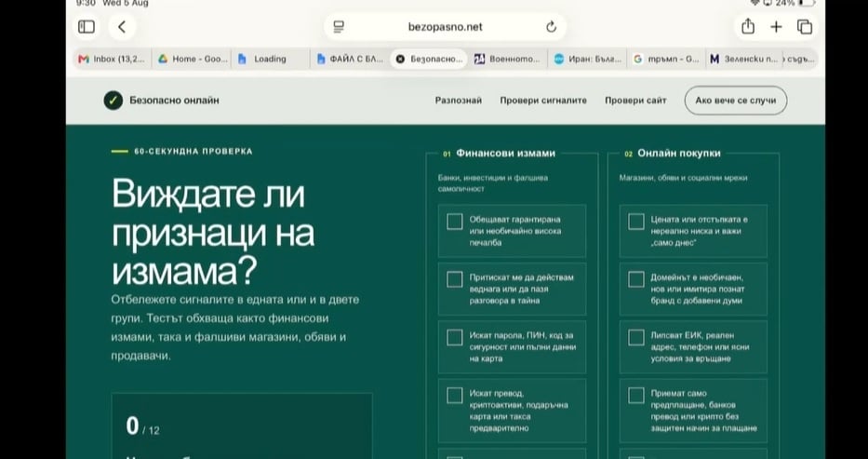This screenshot has width=868, height=459.
Task: Click the Gmail favicon on Inbox tab
Action: [x=84, y=59]
